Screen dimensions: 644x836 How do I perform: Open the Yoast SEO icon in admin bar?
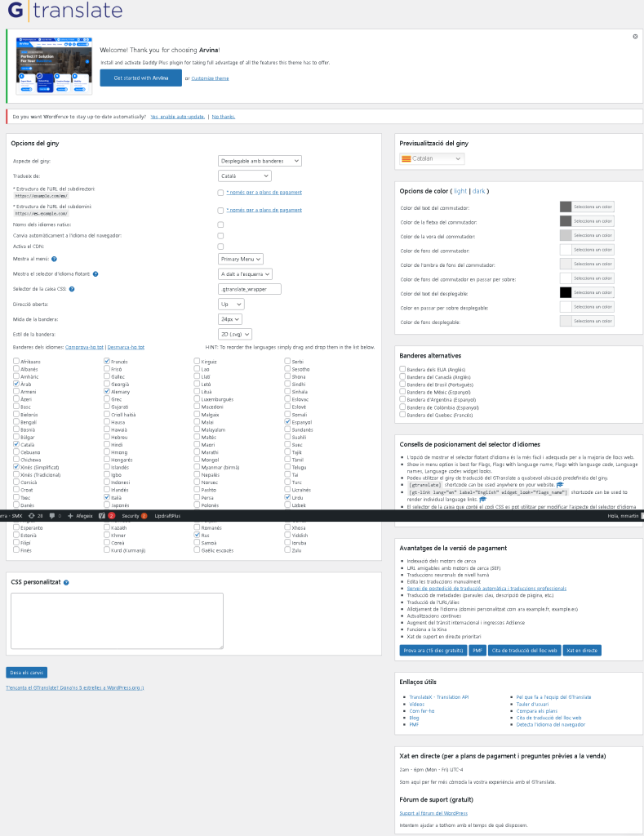click(x=102, y=516)
